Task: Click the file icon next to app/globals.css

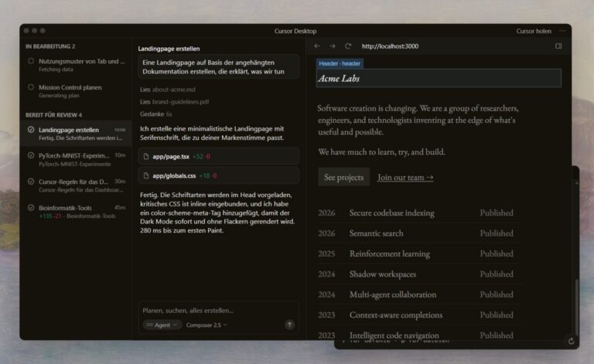Action: pos(146,175)
